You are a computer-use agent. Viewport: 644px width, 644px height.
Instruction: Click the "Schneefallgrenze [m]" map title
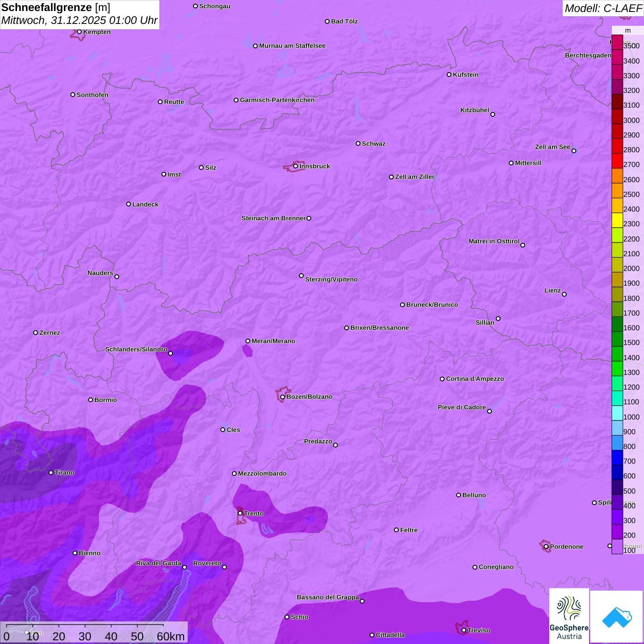[x=56, y=7]
